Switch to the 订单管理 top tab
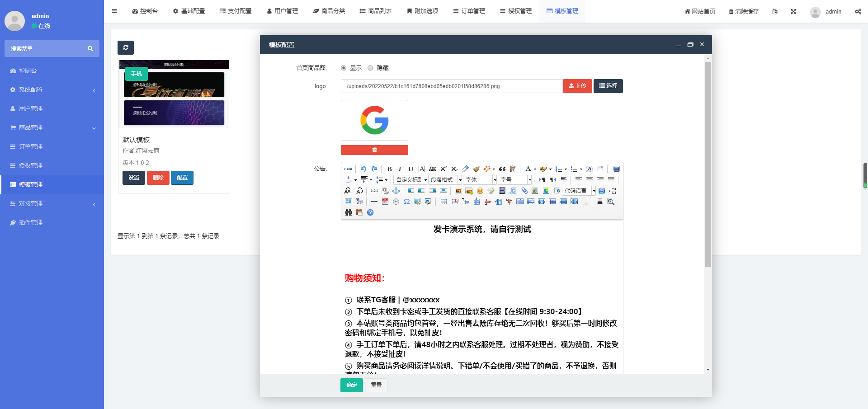The width and height of the screenshot is (868, 409). click(469, 11)
